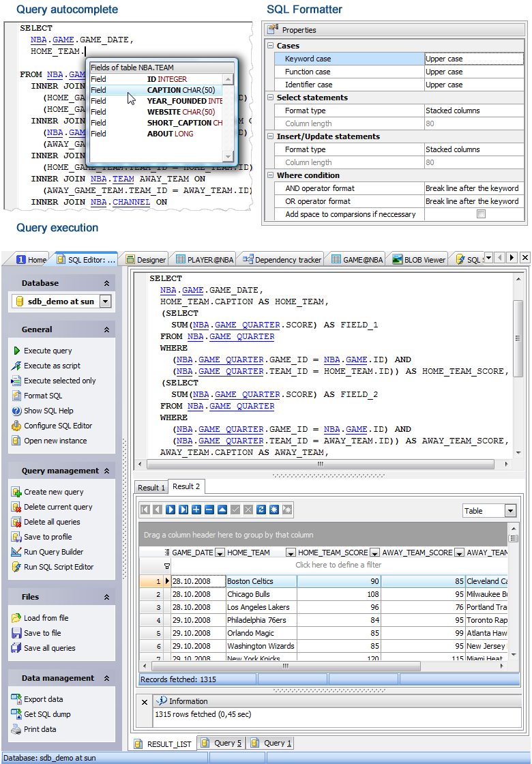Switch to the Result 1 tab

(x=151, y=487)
